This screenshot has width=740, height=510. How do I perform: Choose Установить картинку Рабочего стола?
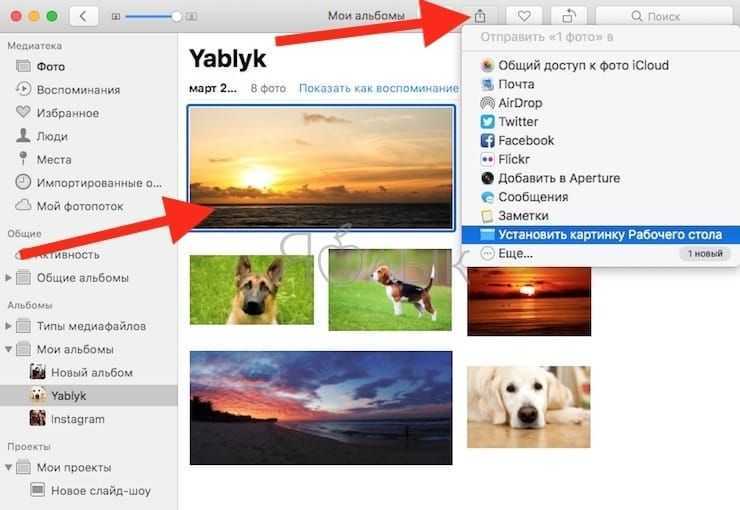(x=600, y=234)
